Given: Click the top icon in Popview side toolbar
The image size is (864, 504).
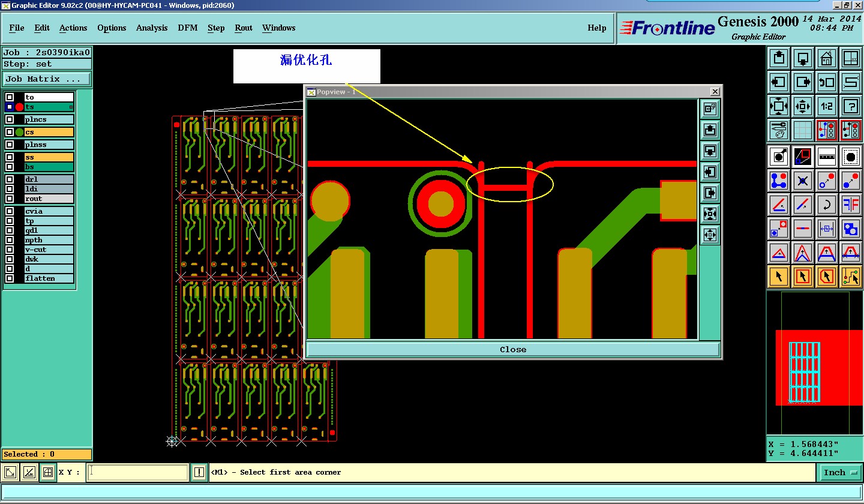Looking at the screenshot, I should (x=710, y=109).
